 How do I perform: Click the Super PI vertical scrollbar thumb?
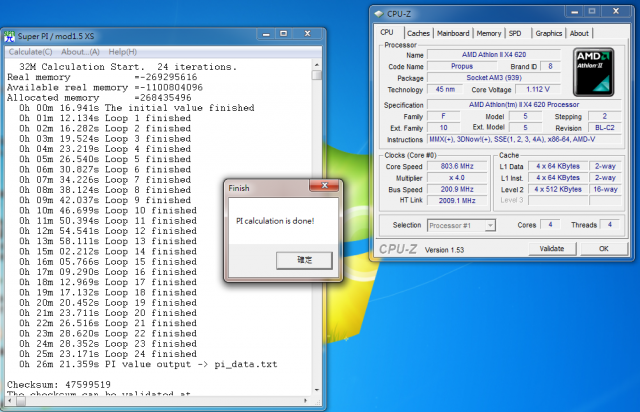coord(317,75)
